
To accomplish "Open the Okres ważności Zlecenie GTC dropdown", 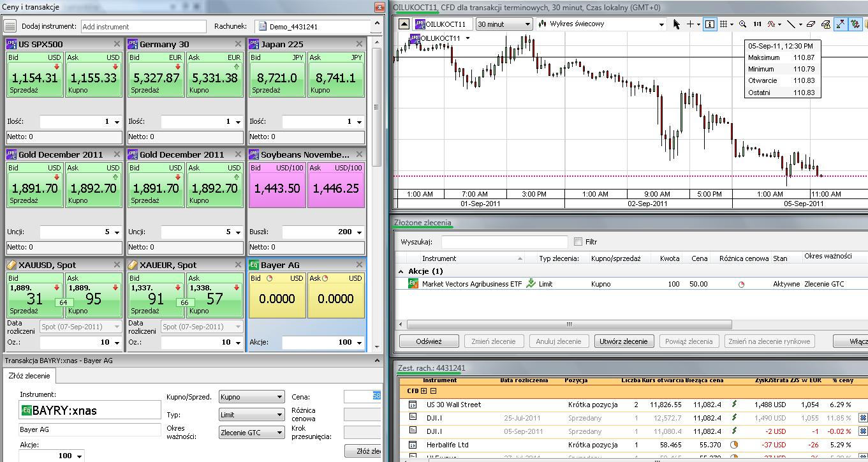I will click(x=251, y=432).
